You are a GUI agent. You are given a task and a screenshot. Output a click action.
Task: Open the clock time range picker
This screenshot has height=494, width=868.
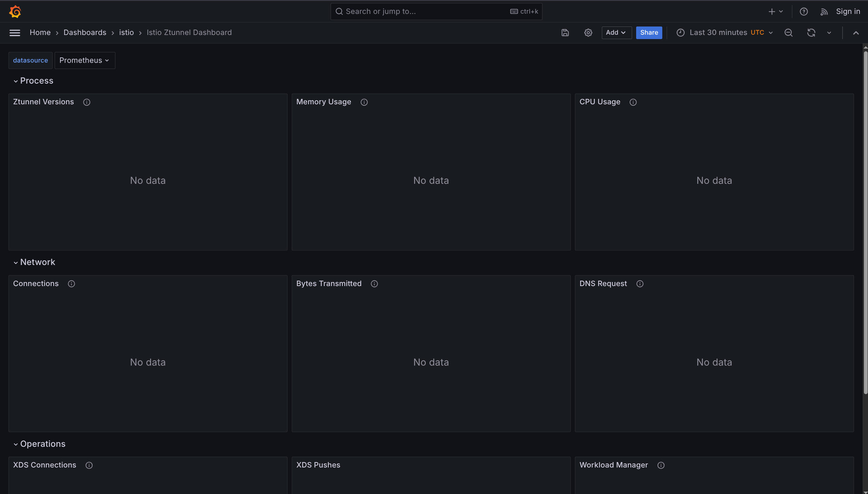point(681,33)
